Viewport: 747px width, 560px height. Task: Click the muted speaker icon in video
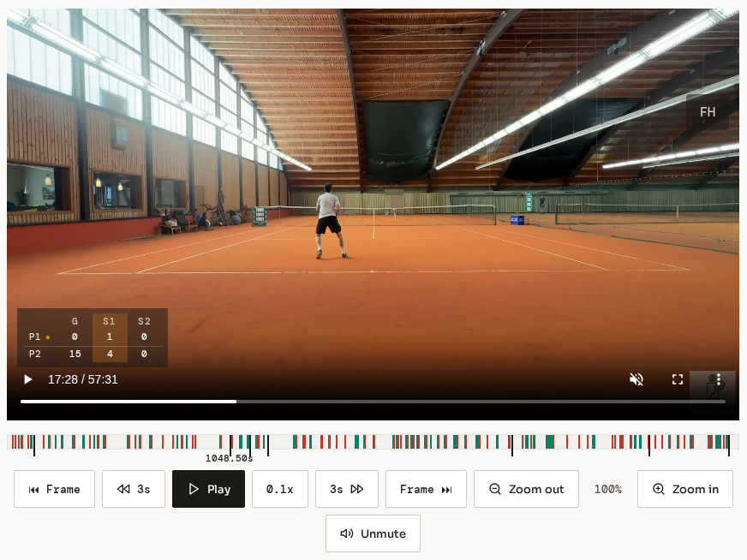[x=636, y=379]
